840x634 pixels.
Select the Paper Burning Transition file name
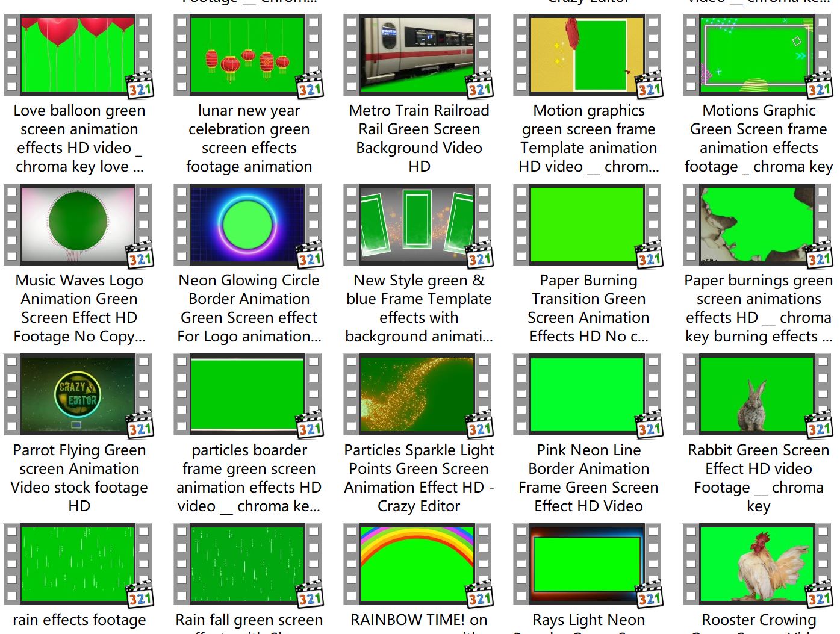[588, 308]
